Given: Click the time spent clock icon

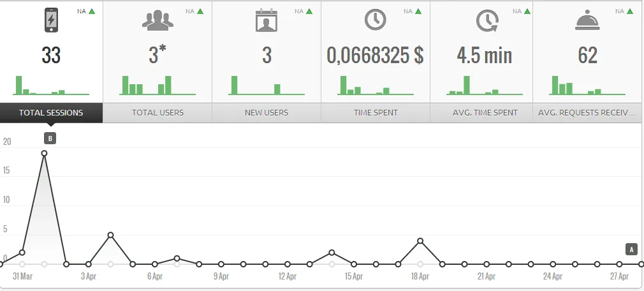Looking at the screenshot, I should [376, 20].
